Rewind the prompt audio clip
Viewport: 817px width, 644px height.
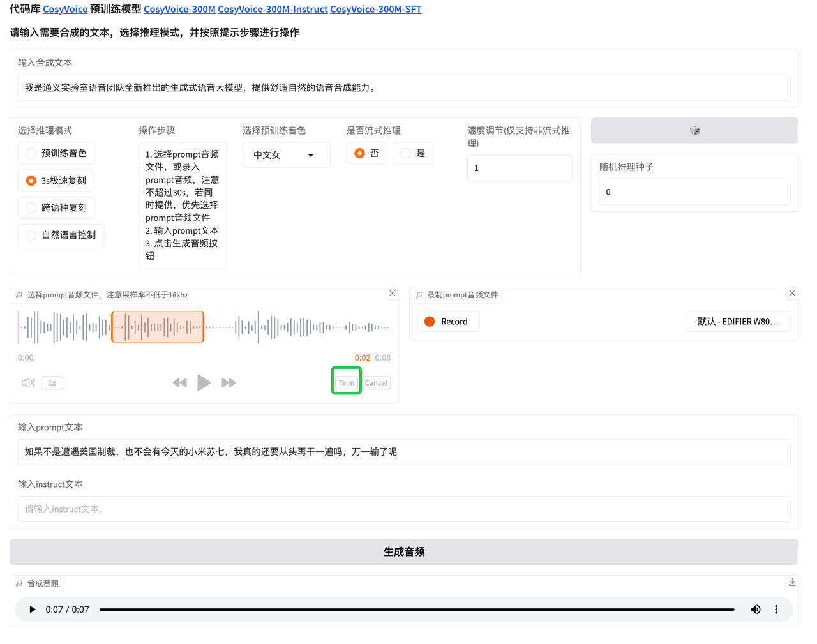tap(179, 382)
